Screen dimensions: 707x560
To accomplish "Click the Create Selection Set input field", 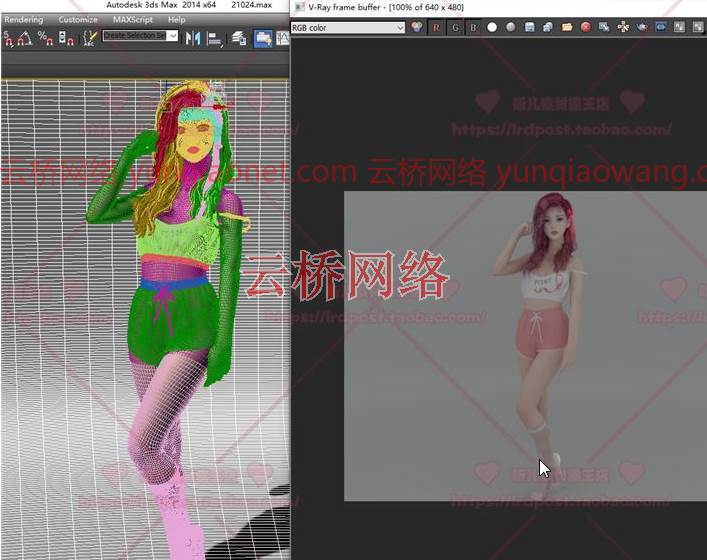I will 135,36.
